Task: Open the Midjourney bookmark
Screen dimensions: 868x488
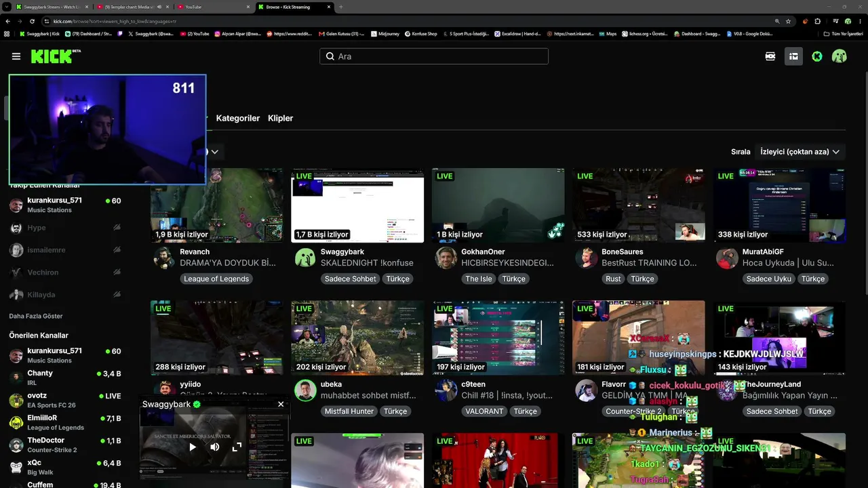Action: [384, 33]
